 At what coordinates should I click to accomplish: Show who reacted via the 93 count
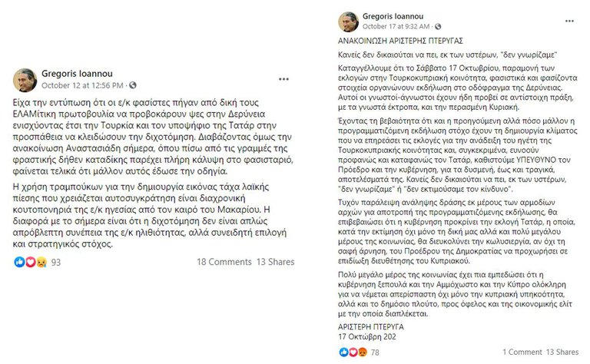pos(55,263)
